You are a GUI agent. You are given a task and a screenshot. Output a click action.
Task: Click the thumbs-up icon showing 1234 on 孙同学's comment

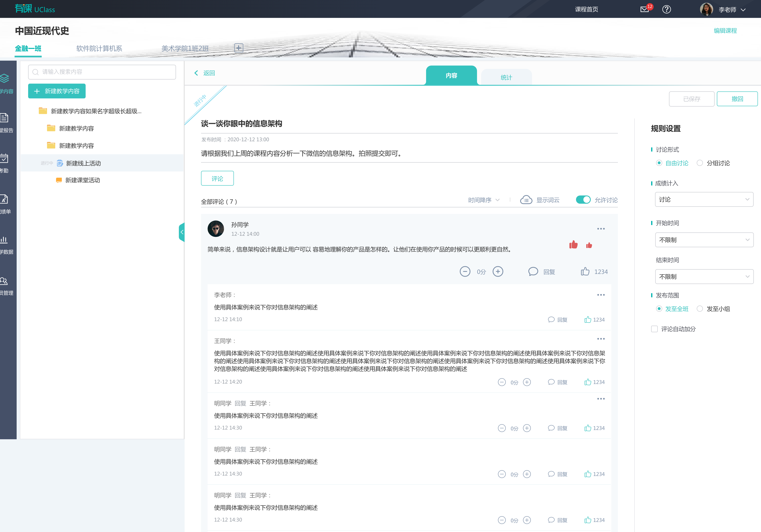pyautogui.click(x=585, y=271)
